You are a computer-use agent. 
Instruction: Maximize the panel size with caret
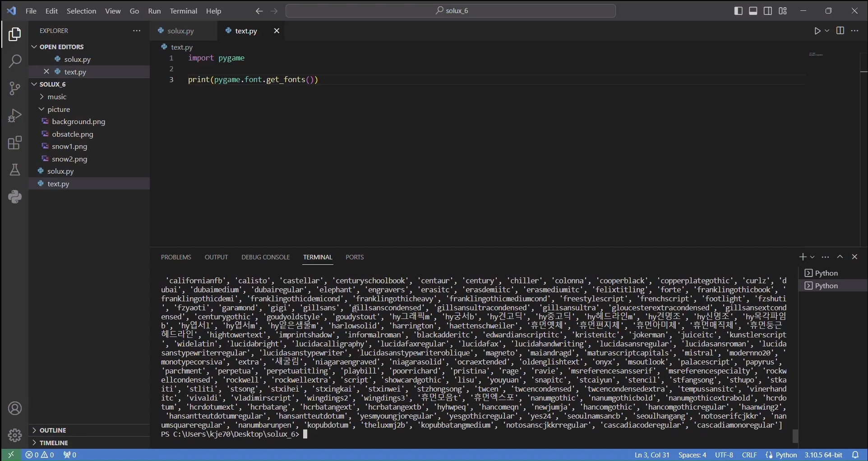coord(840,257)
